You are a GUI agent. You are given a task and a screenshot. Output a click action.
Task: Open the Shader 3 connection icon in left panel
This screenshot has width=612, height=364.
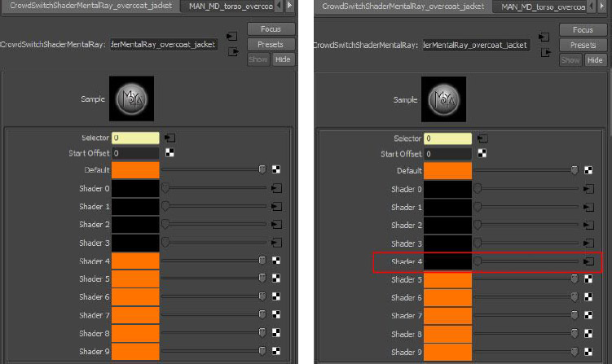click(x=277, y=243)
